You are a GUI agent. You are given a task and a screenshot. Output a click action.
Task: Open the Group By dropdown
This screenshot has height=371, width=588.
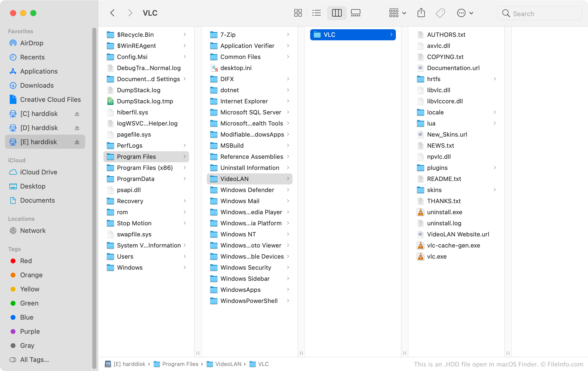coord(397,13)
